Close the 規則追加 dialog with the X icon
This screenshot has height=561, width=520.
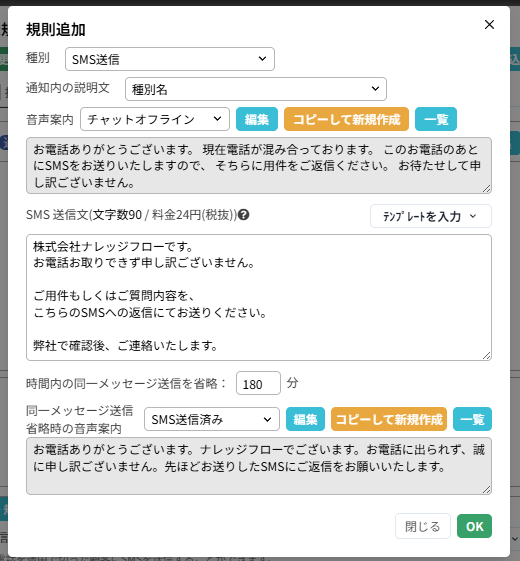coord(489,25)
